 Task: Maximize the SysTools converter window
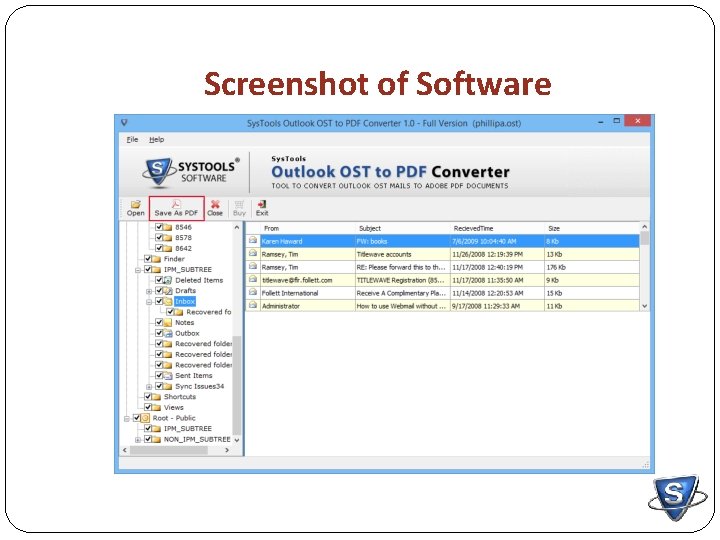pos(617,121)
